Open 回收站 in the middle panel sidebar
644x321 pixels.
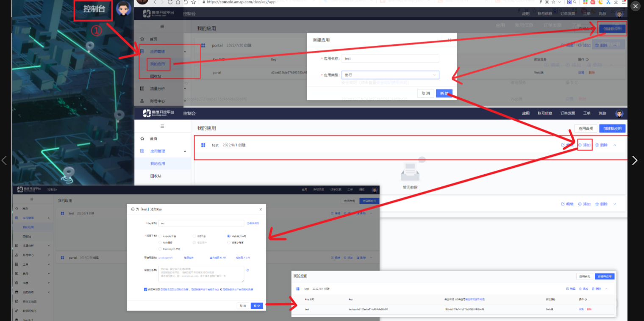[x=155, y=176]
